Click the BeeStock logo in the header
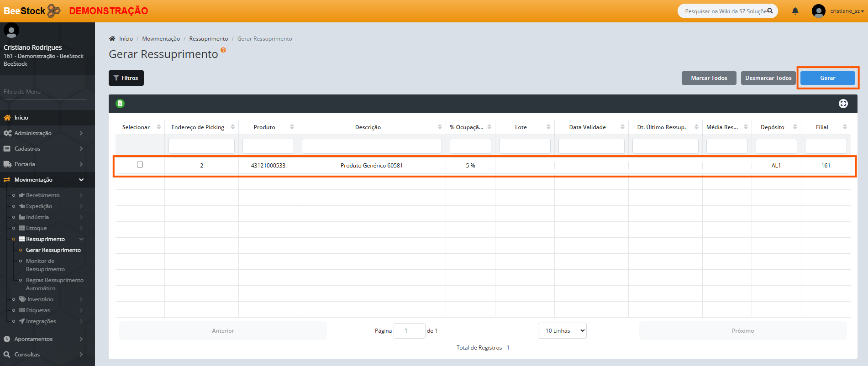 click(32, 11)
